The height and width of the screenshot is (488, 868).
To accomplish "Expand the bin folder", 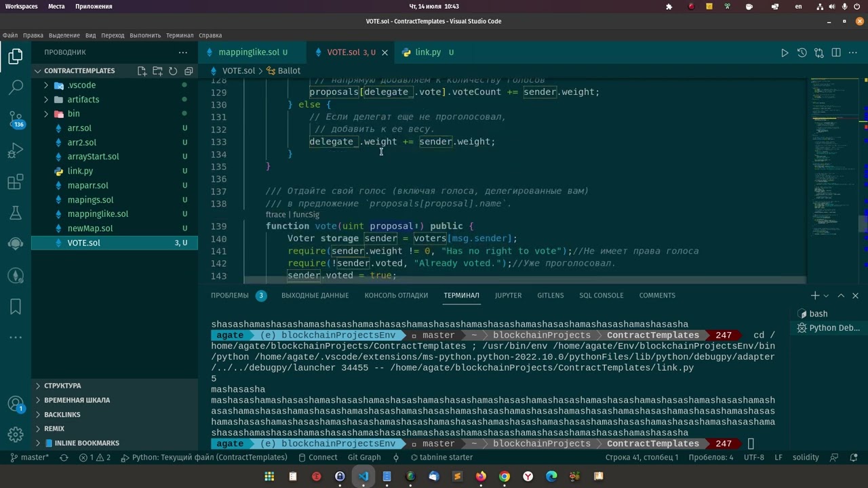I will pos(46,114).
